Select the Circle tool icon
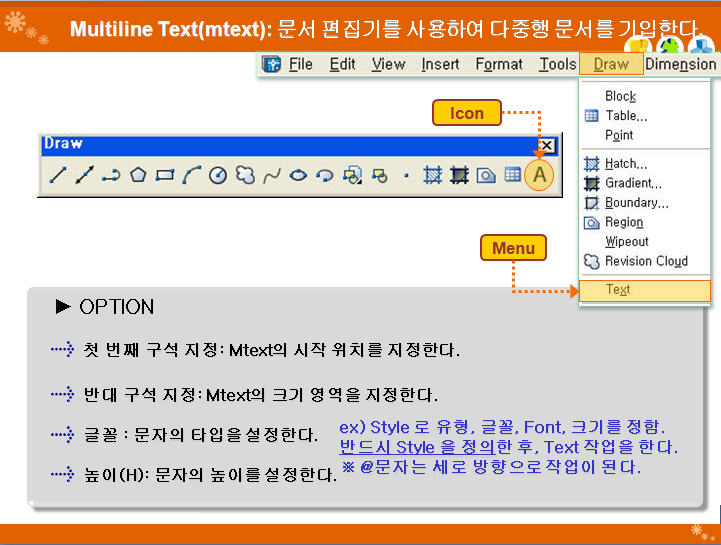Viewport: 721px width, 545px height. point(218,175)
